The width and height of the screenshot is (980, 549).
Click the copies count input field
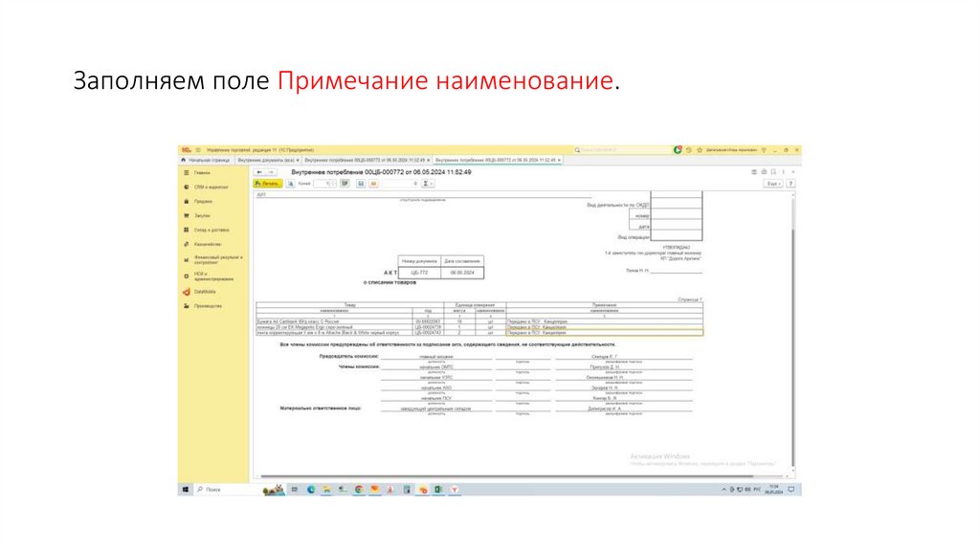click(x=322, y=184)
